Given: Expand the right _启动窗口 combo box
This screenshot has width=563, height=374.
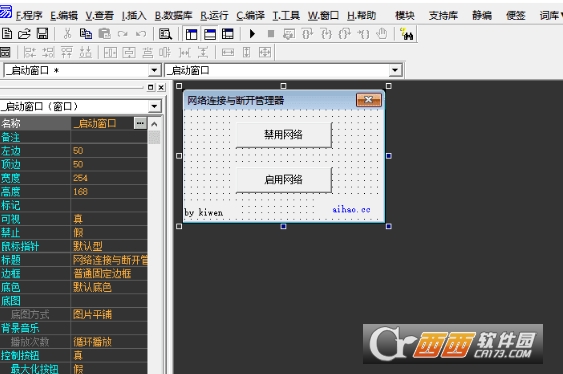Looking at the screenshot, I should coord(395,70).
